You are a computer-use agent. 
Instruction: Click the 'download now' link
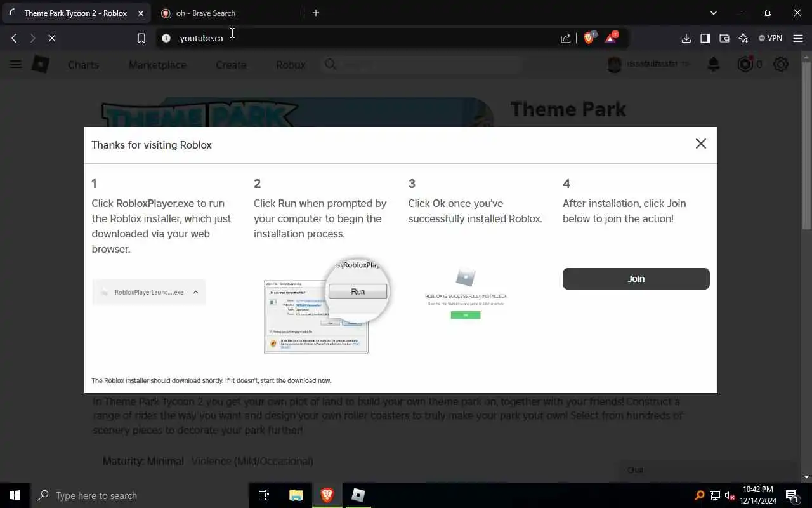click(x=309, y=380)
